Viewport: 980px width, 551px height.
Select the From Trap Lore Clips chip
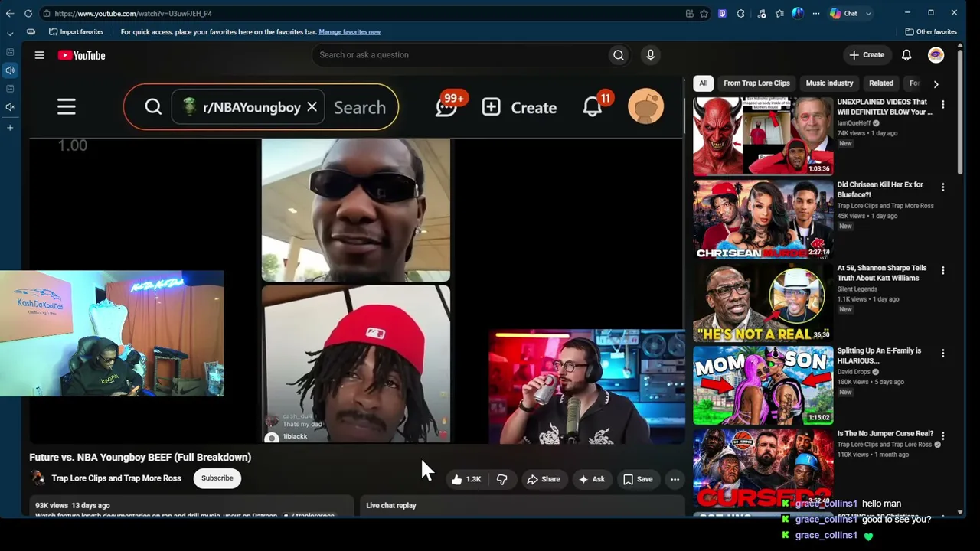coord(756,83)
